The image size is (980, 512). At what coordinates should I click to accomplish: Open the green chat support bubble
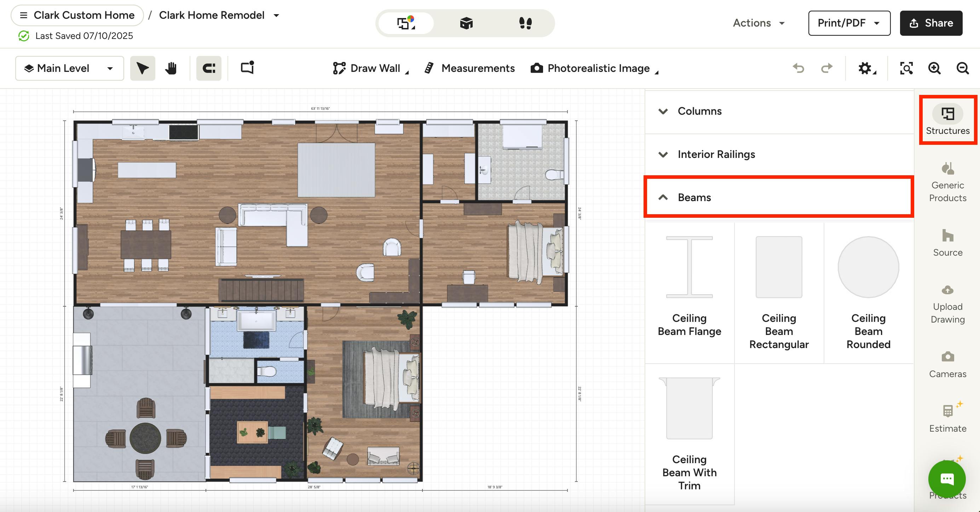[947, 479]
